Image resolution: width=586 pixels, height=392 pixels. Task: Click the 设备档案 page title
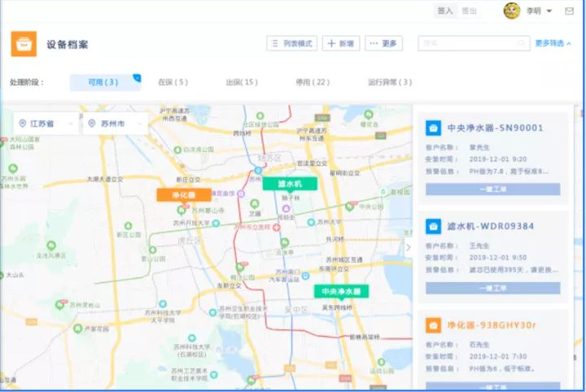tap(68, 45)
